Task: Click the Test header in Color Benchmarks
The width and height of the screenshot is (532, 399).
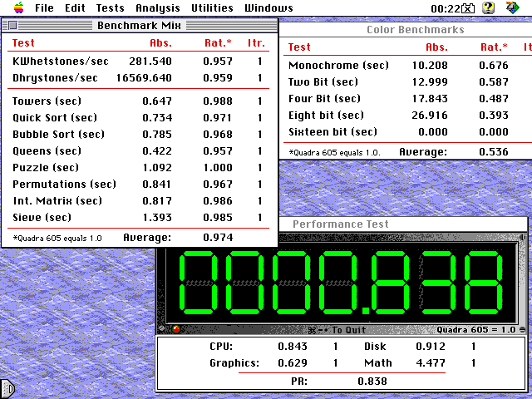Action: pos(299,47)
